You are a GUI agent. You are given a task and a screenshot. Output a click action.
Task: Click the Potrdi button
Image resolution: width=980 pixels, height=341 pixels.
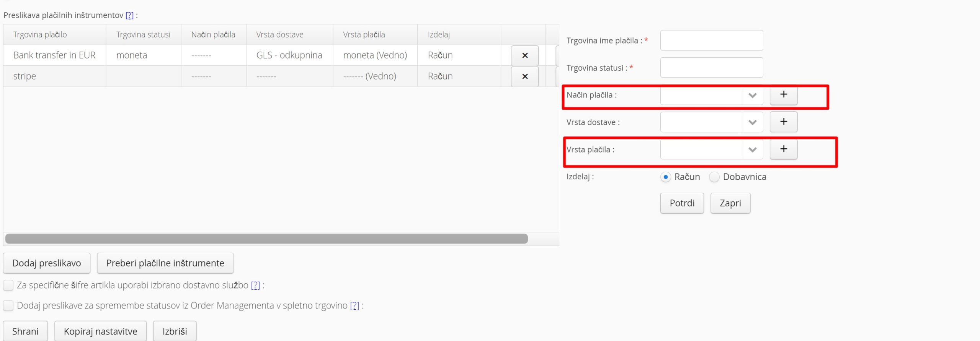(x=682, y=203)
